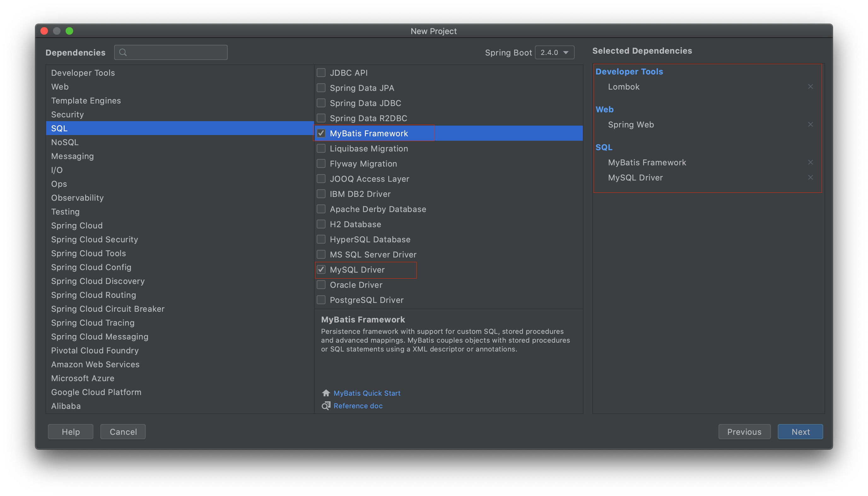This screenshot has width=868, height=496.
Task: Select Spring Cloud Discovery
Action: pyautogui.click(x=180, y=281)
